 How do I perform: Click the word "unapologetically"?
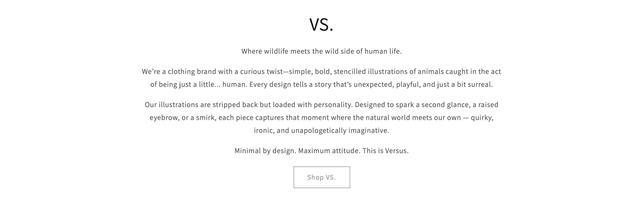319,130
